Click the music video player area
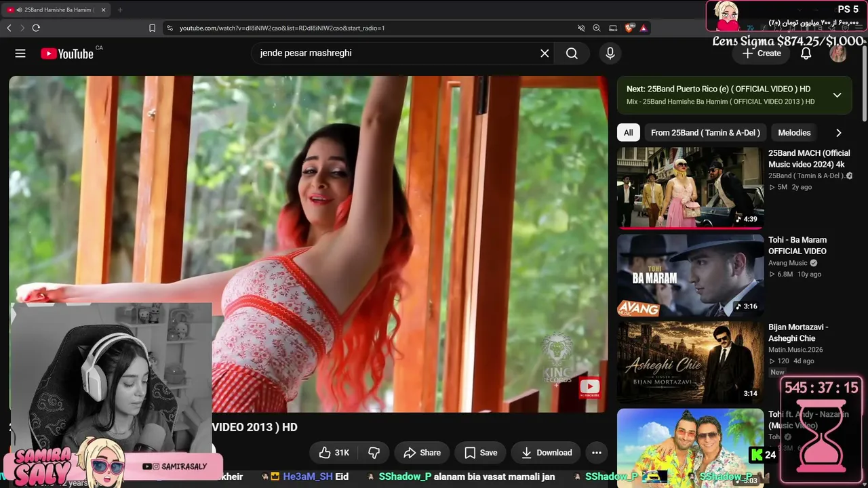 point(309,244)
